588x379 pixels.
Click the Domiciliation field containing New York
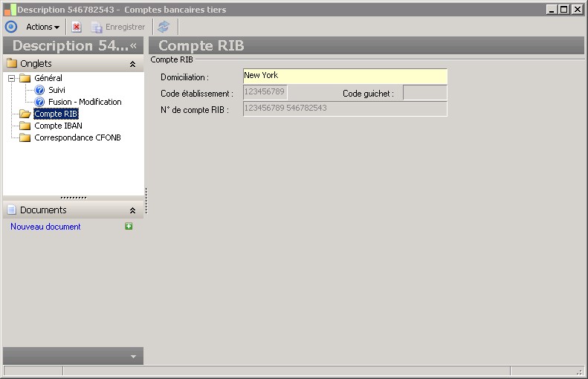click(x=345, y=76)
